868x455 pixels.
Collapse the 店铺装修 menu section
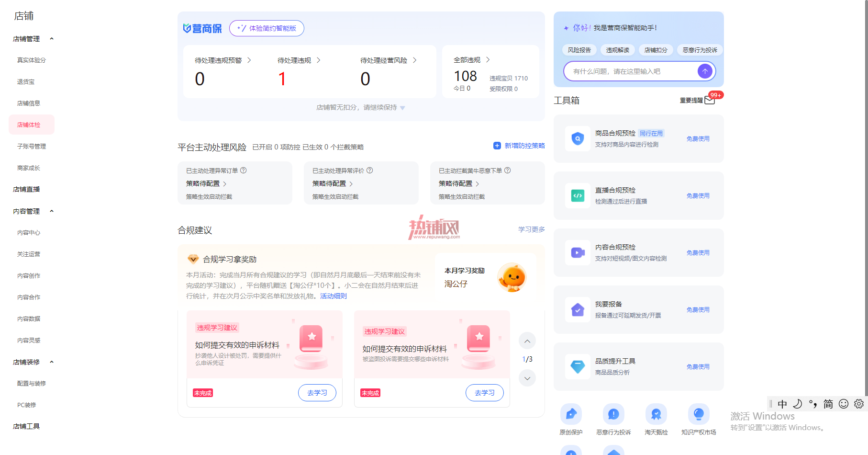(x=52, y=362)
